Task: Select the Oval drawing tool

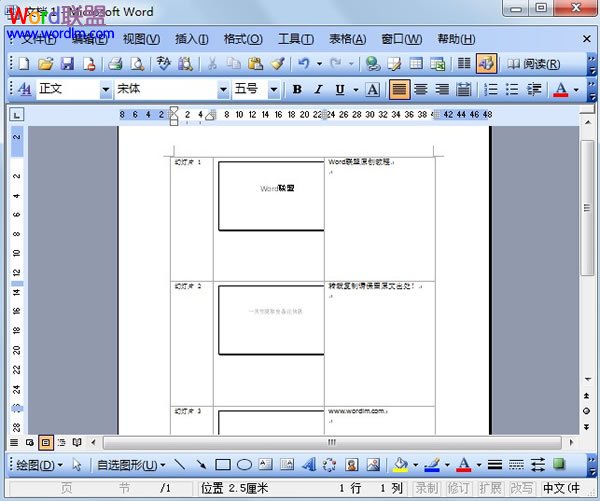Action: pos(244,465)
